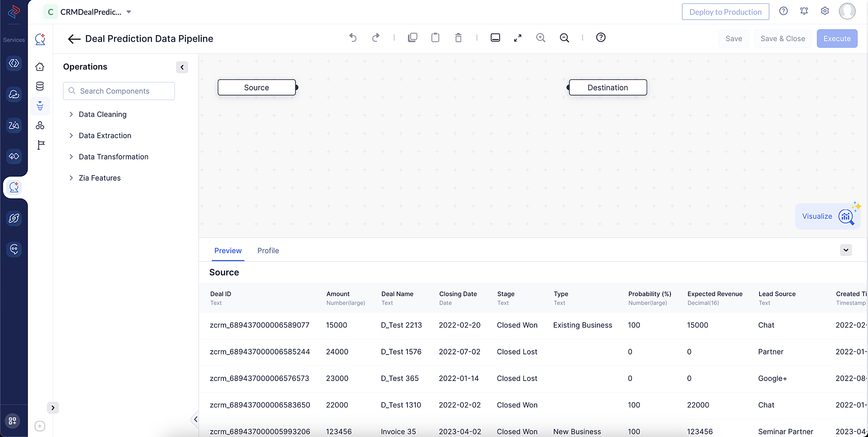The image size is (868, 437).
Task: Select the Seminar Partner cell
Action: click(786, 432)
